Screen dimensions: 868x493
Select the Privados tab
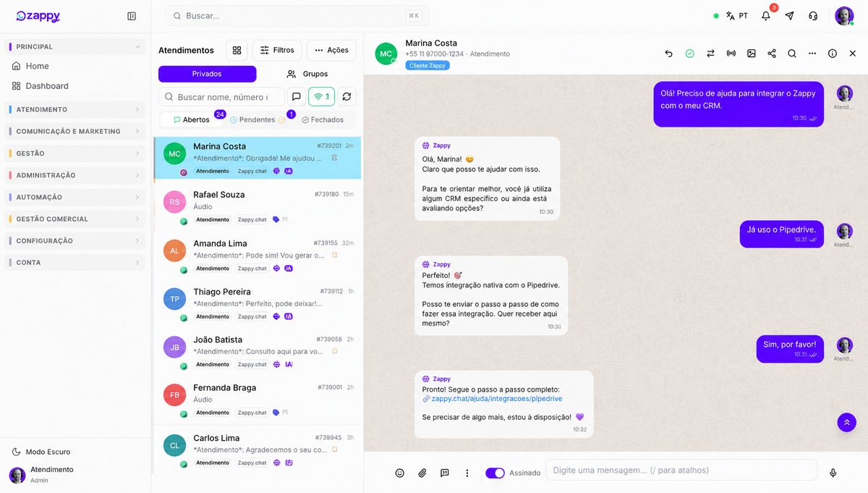(207, 74)
